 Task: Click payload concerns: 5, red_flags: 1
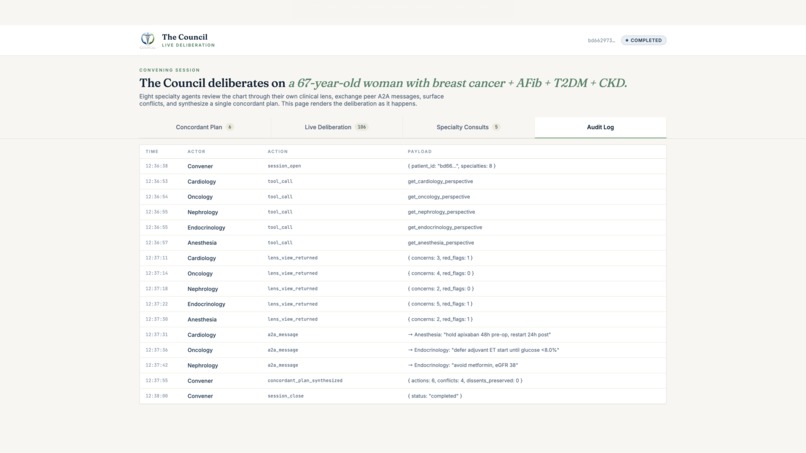(x=440, y=304)
